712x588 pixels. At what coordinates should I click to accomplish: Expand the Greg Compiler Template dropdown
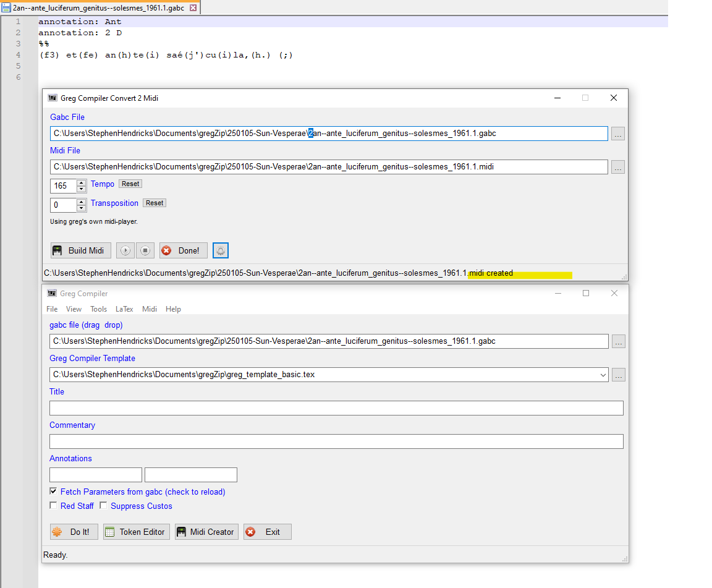(603, 375)
